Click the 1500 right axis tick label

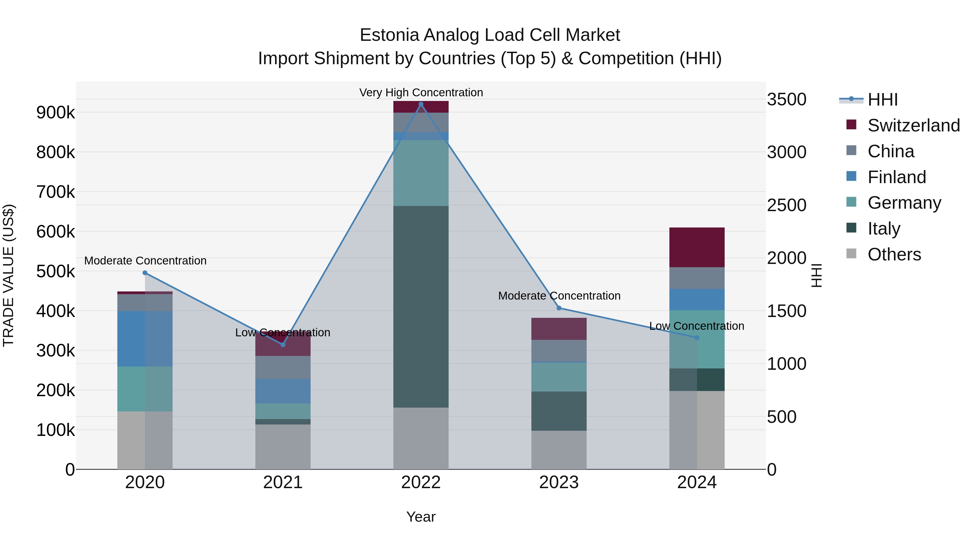tap(787, 311)
